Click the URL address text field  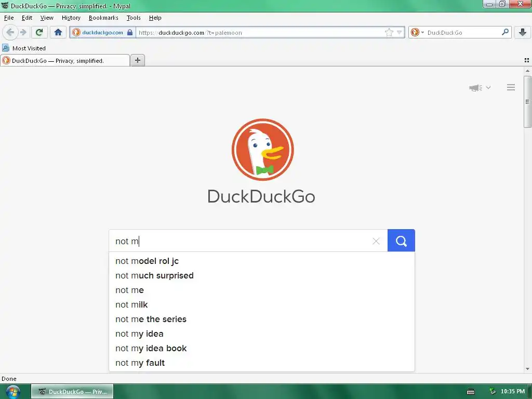point(260,33)
